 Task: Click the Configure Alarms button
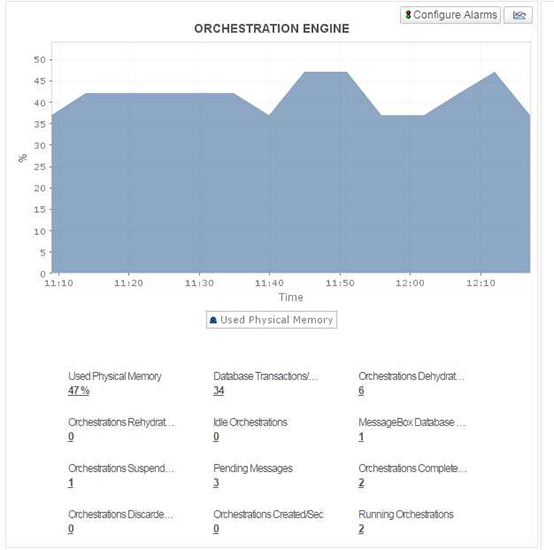(450, 15)
